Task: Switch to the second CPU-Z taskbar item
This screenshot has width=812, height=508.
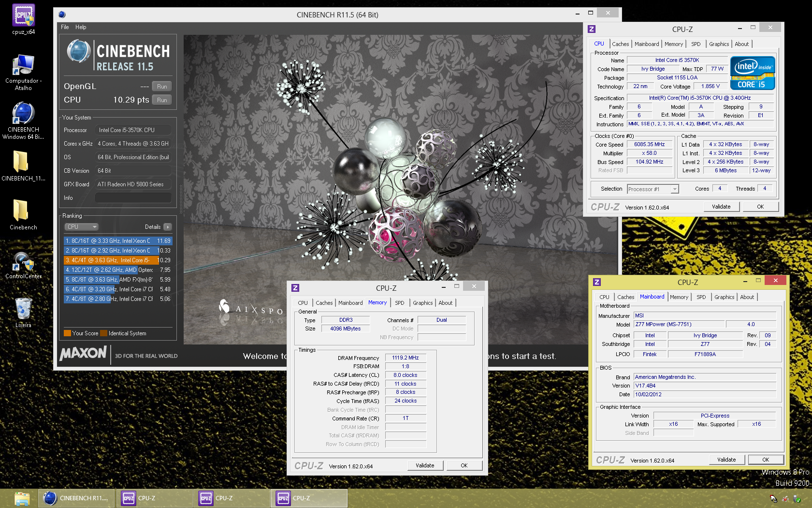Action: pyautogui.click(x=232, y=498)
